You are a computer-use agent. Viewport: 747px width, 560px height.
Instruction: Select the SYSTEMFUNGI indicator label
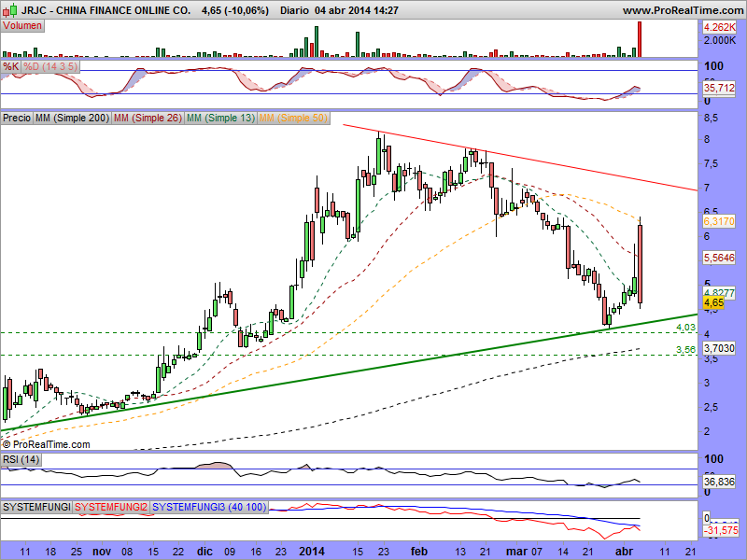[x=36, y=507]
